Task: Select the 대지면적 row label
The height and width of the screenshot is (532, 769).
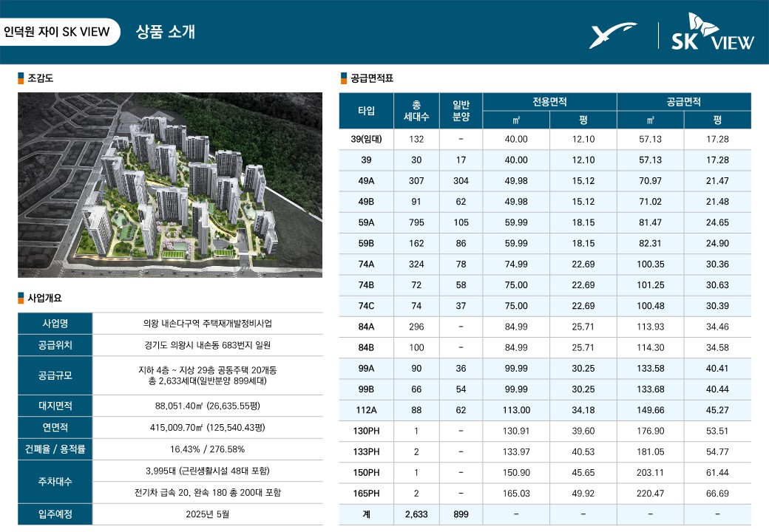Action: click(x=55, y=406)
